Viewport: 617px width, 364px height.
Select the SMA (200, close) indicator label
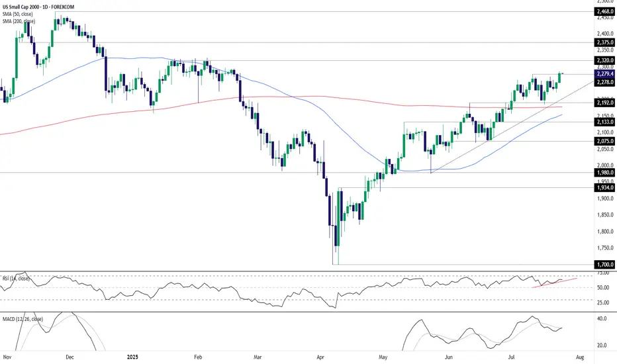coord(19,21)
